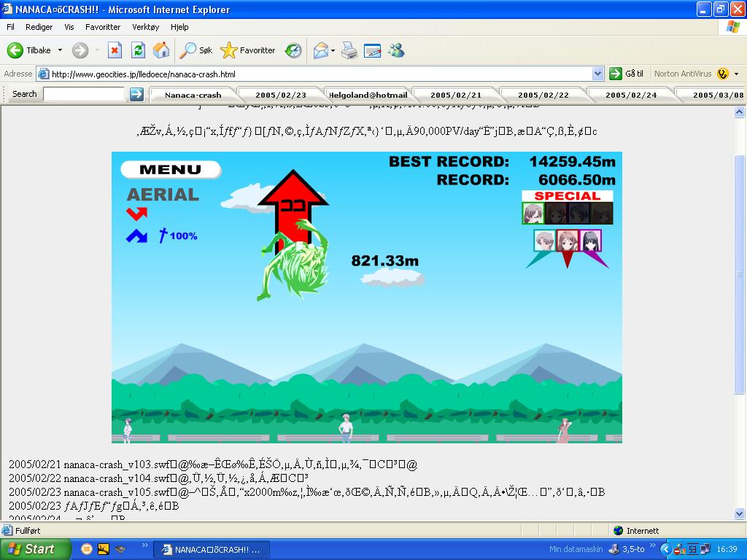Click the system tray clock 16:39
The width and height of the screenshot is (747, 560).
click(727, 549)
